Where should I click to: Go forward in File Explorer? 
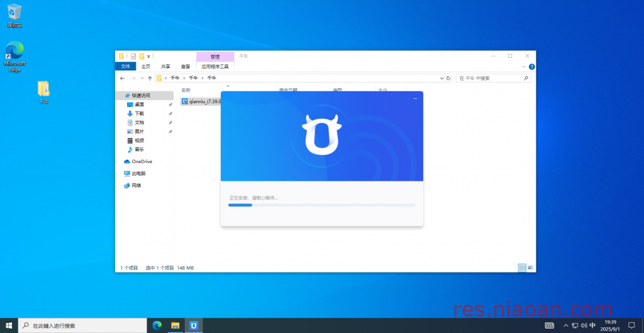[x=133, y=78]
